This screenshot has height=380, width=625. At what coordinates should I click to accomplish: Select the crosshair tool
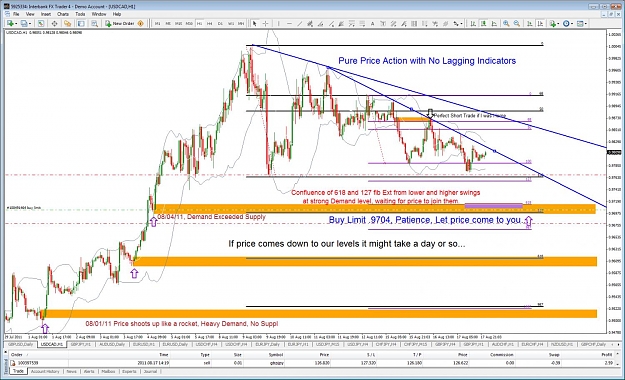coord(265,24)
